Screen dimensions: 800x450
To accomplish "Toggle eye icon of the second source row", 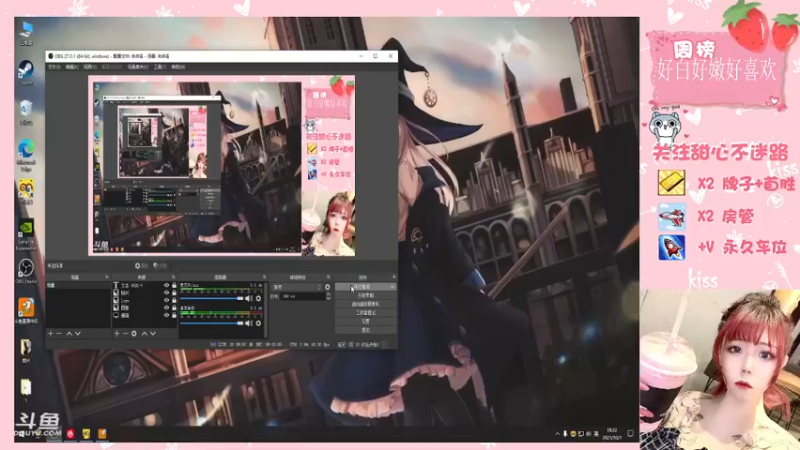I will coord(166,293).
